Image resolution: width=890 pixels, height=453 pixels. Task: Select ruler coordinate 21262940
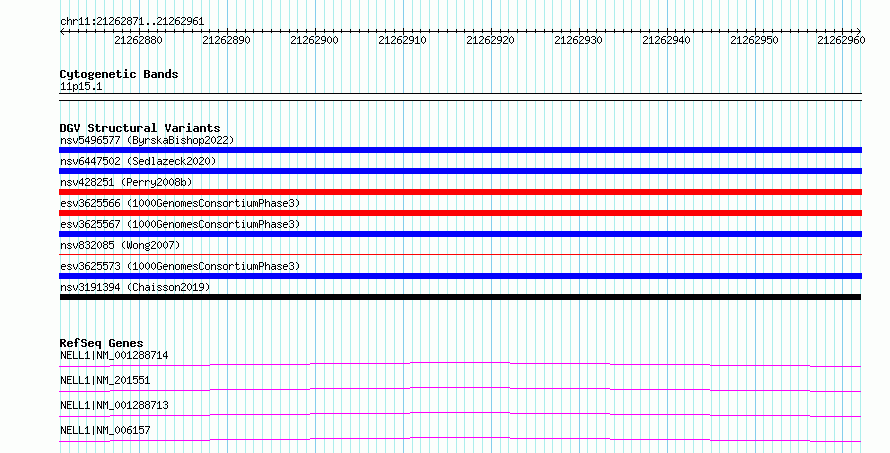tap(666, 40)
